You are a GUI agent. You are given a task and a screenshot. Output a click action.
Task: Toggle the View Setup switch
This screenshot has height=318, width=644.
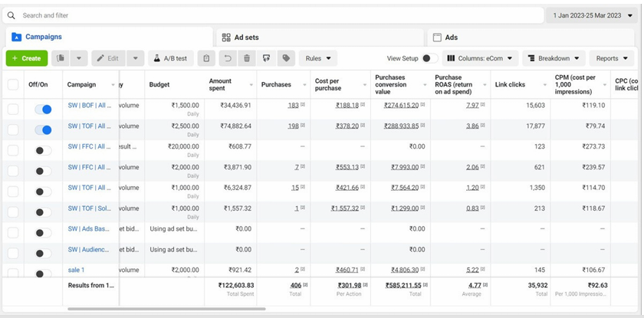[x=429, y=58]
